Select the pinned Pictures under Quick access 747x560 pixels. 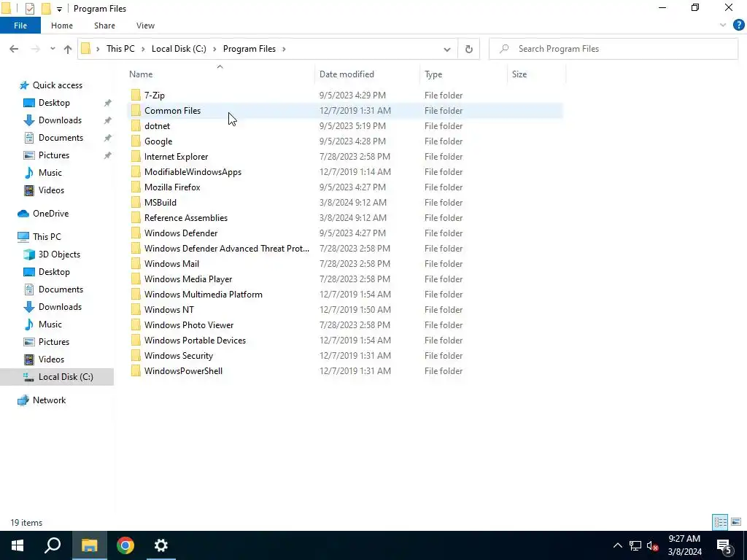coord(54,155)
